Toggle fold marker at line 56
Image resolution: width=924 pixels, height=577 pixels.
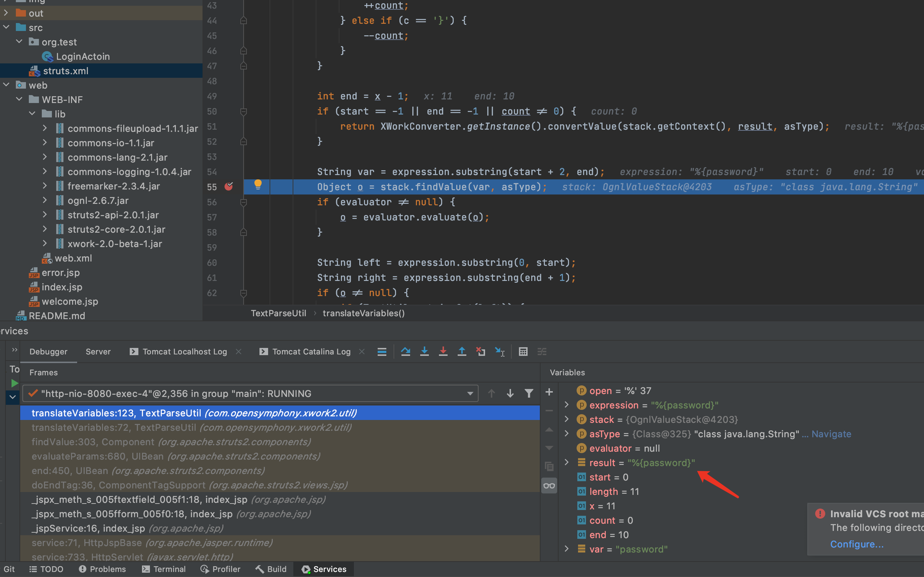pyautogui.click(x=244, y=203)
